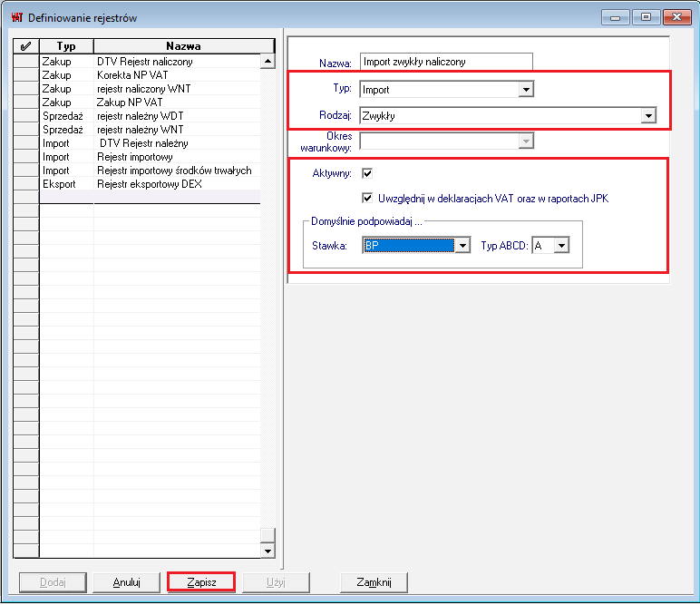Click scroll up arrow of register list
Image resolution: width=700 pixels, height=605 pixels.
click(x=267, y=61)
